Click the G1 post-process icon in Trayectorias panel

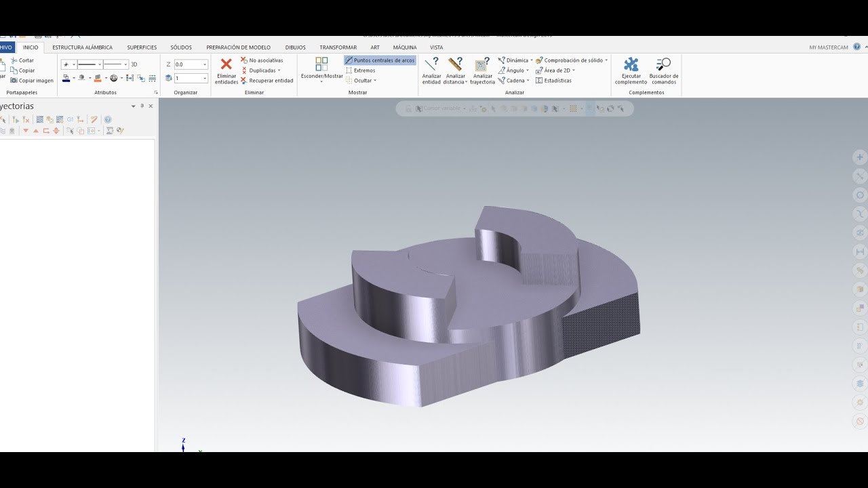pos(70,119)
